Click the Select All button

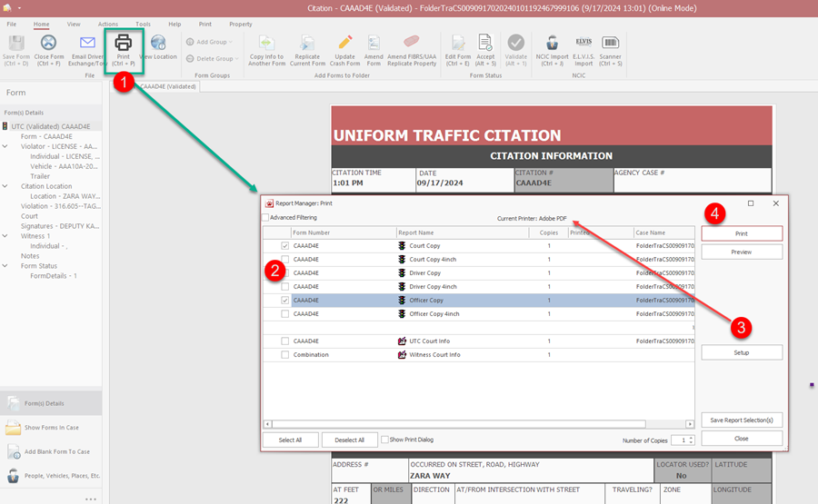(290, 440)
